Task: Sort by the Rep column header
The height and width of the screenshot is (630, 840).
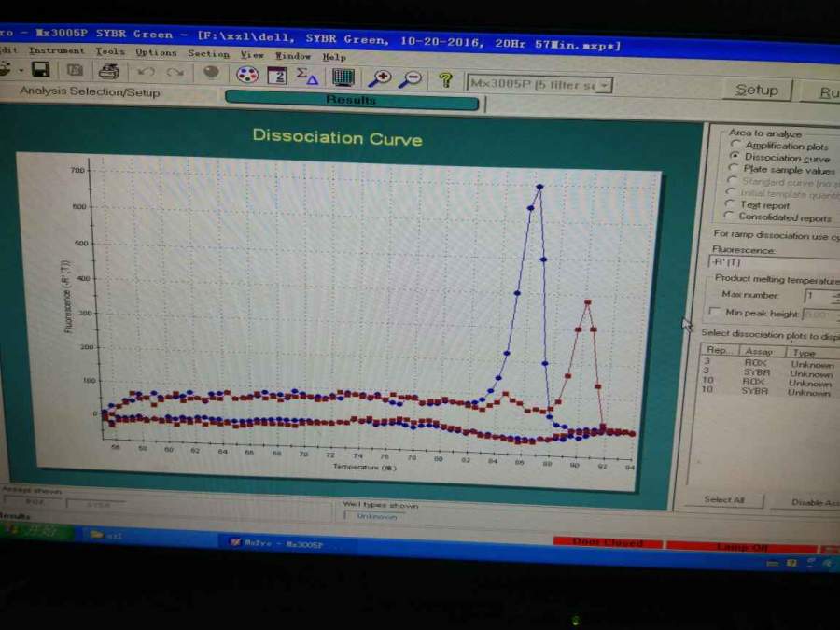Action: click(720, 350)
